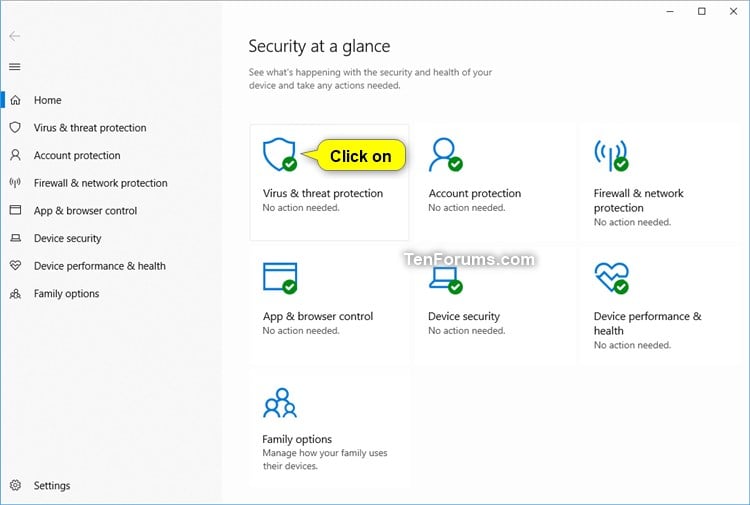Open Settings at the sidebar bottom
The height and width of the screenshot is (505, 750).
point(52,485)
